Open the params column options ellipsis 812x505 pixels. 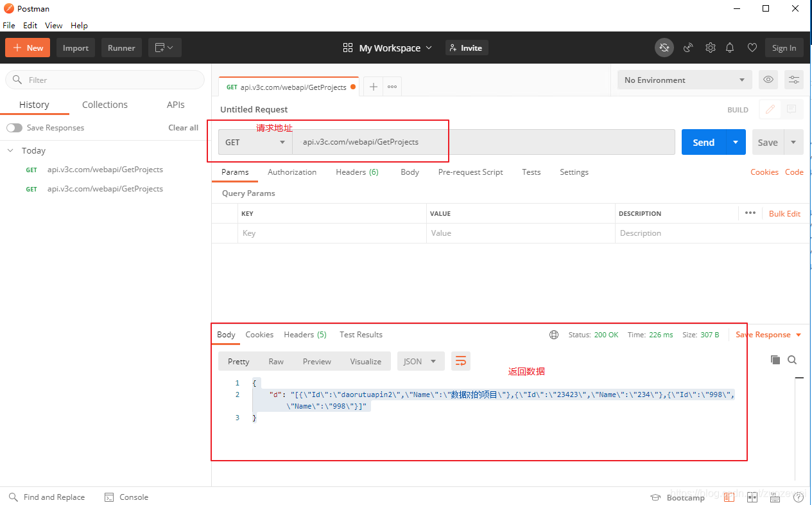[x=750, y=213]
